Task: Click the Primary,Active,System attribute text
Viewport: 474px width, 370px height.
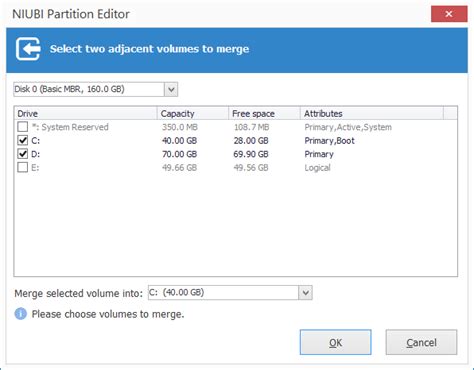Action: [x=348, y=127]
